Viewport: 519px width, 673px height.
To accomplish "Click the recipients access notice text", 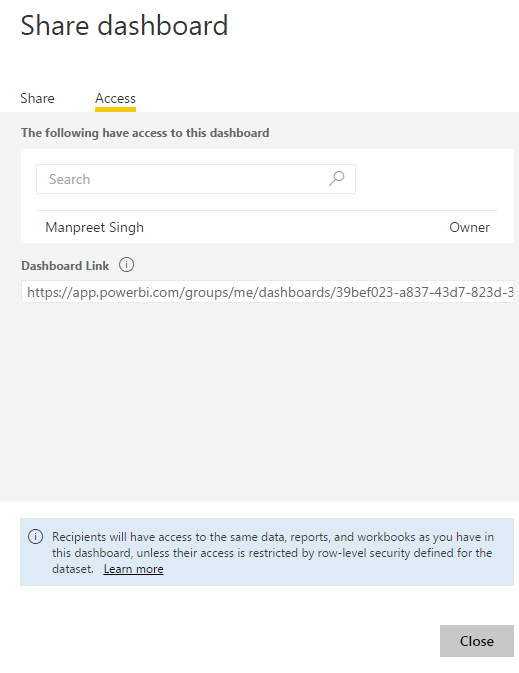I will [x=273, y=553].
